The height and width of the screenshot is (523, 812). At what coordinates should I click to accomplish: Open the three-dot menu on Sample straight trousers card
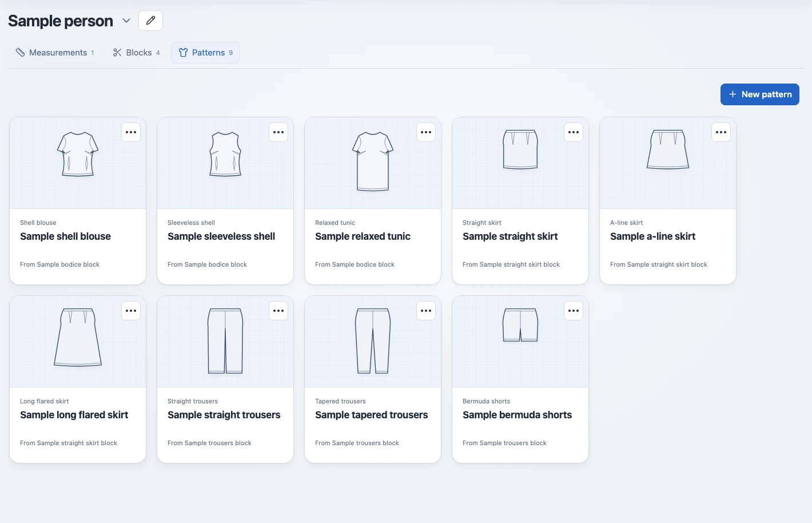pos(278,311)
